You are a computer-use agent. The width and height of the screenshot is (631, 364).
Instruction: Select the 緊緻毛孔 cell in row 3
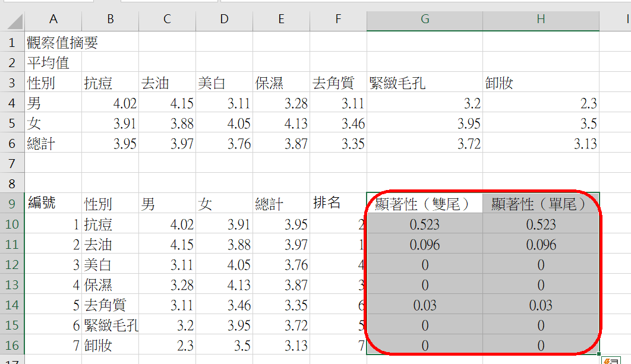[x=424, y=83]
